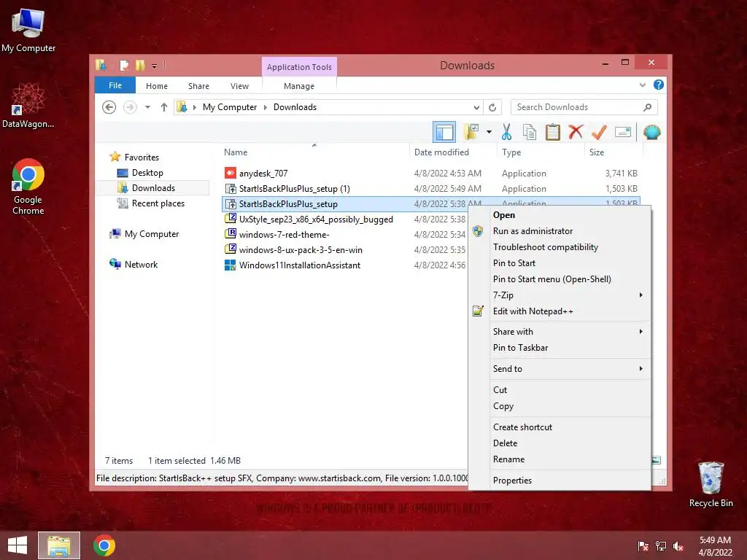
Task: Open the dropdown arrow beside folder options icon
Action: coord(489,133)
